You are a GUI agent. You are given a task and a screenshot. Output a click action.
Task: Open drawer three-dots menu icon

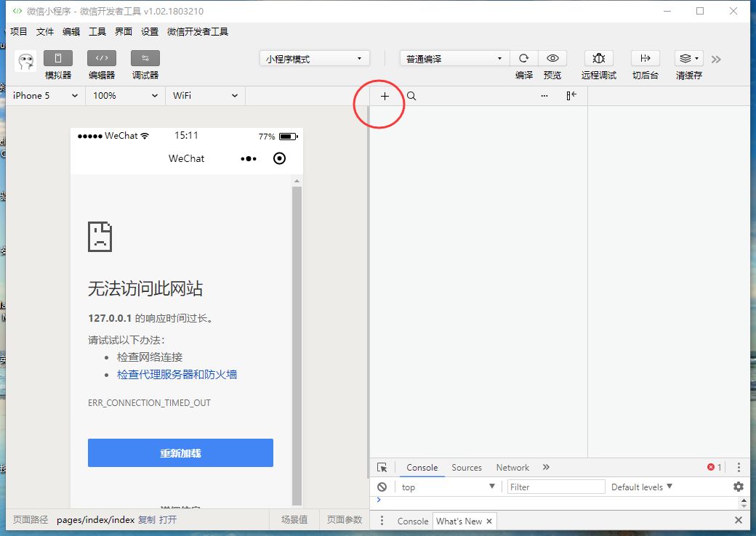tap(382, 521)
